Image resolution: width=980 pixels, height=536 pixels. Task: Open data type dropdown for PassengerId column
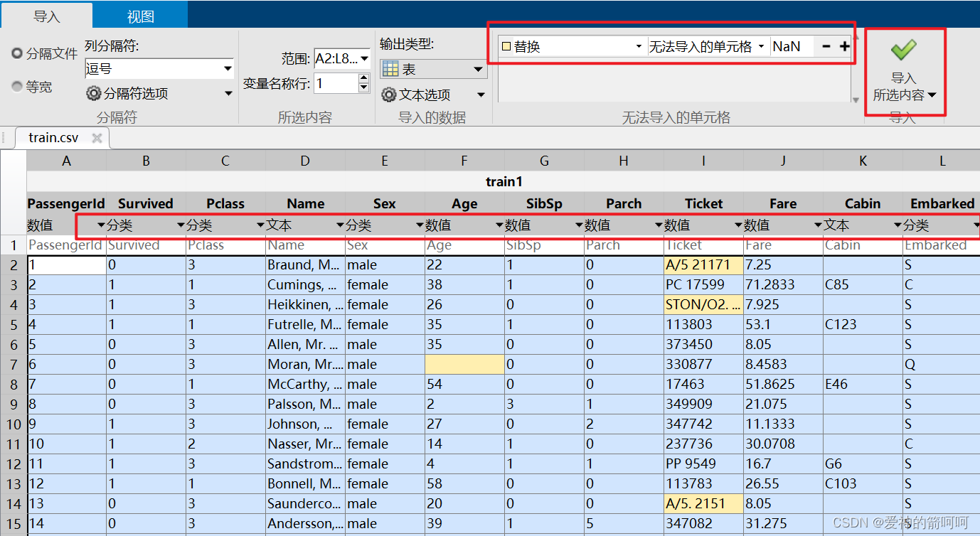tap(102, 225)
